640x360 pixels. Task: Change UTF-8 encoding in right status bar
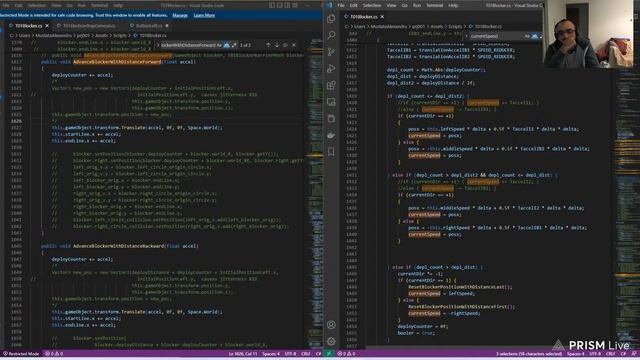click(596, 353)
